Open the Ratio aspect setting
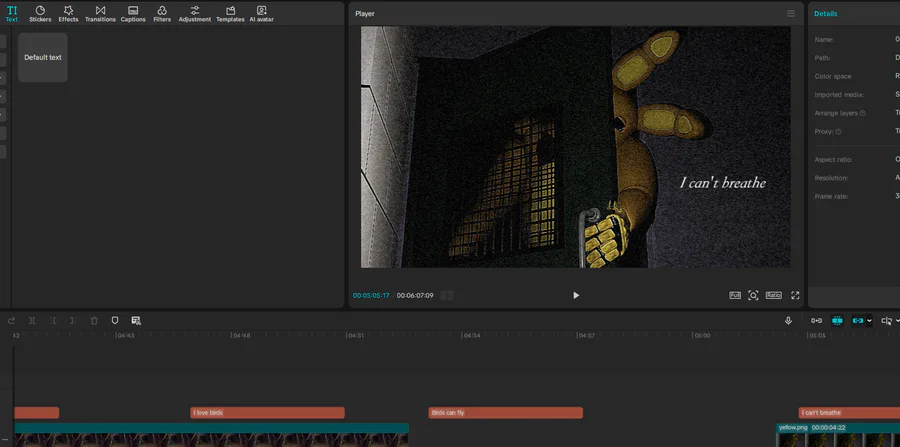 [774, 295]
